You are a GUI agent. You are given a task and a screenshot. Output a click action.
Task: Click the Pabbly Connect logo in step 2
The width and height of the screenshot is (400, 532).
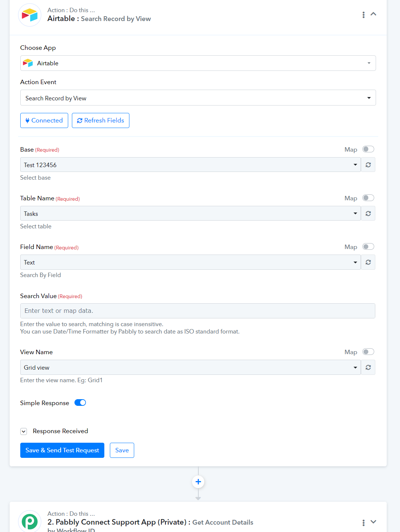tap(29, 521)
